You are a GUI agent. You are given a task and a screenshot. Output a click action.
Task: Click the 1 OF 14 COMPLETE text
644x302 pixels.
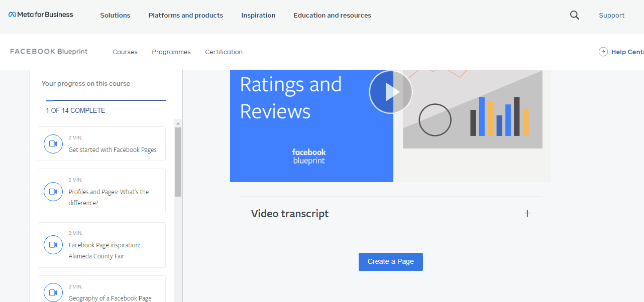click(x=75, y=110)
